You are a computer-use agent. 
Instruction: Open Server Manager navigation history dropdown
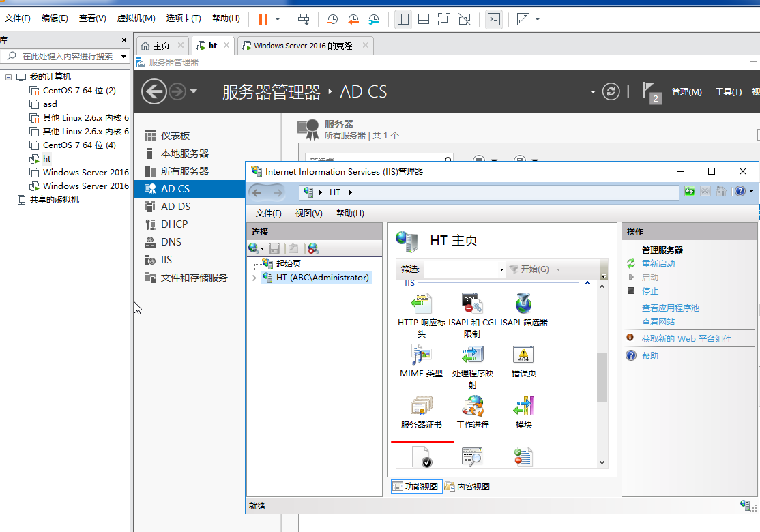193,91
